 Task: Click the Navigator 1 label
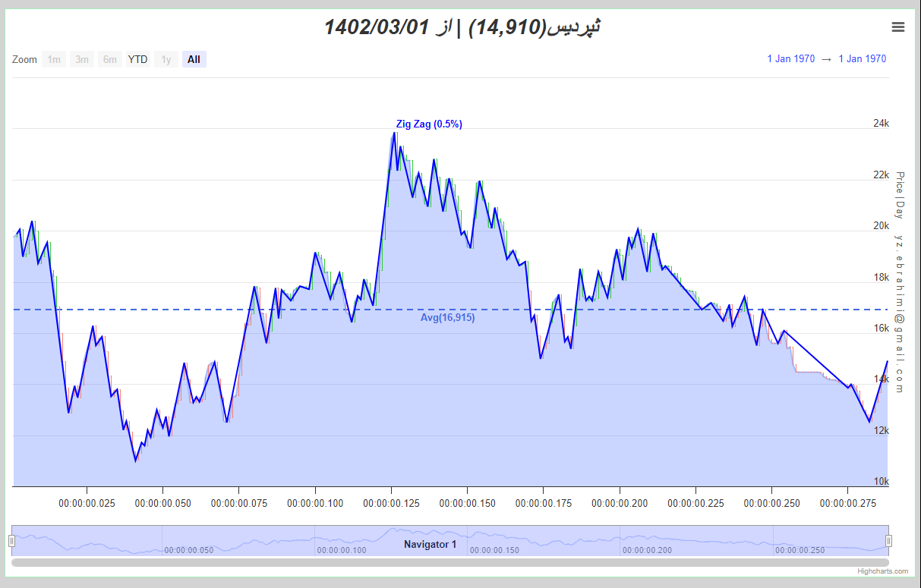click(431, 544)
